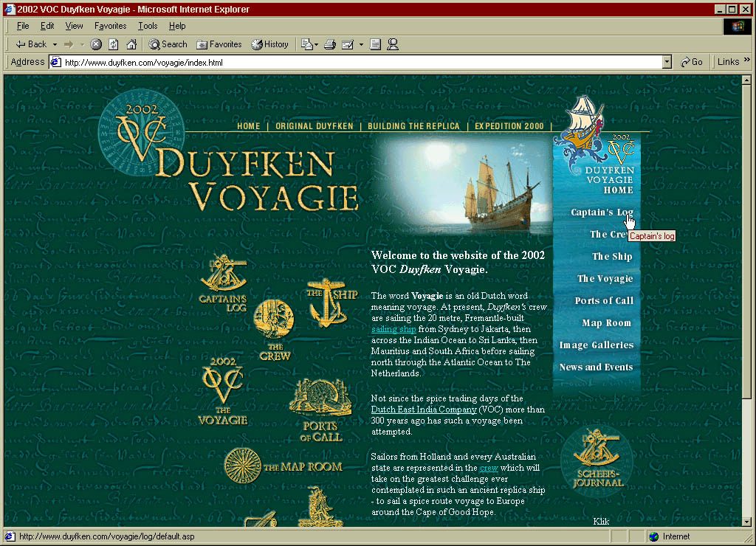Viewport: 756px width, 546px height.
Task: Click the Duyfken ship photo
Action: (x=462, y=184)
